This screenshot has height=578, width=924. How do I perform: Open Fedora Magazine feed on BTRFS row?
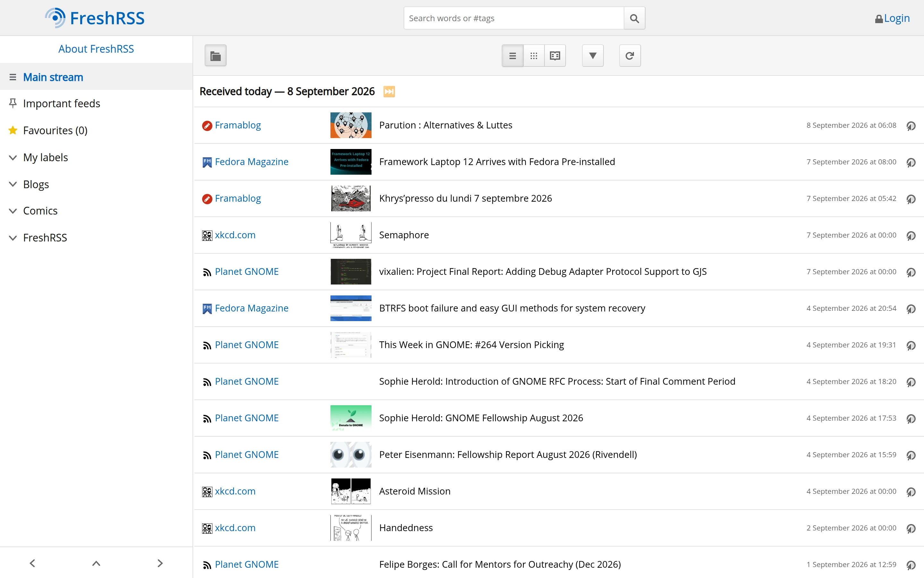[x=251, y=308]
